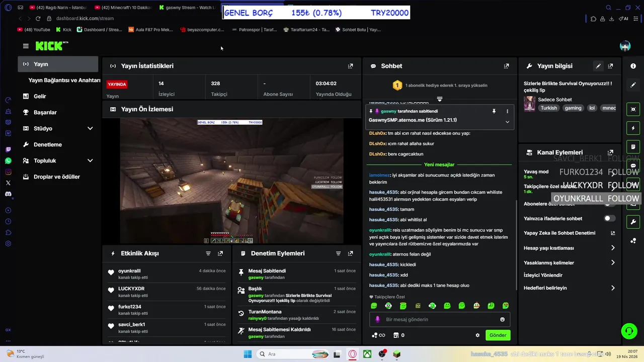Select Yayın in the left sidebar
The image size is (644, 362).
58,64
